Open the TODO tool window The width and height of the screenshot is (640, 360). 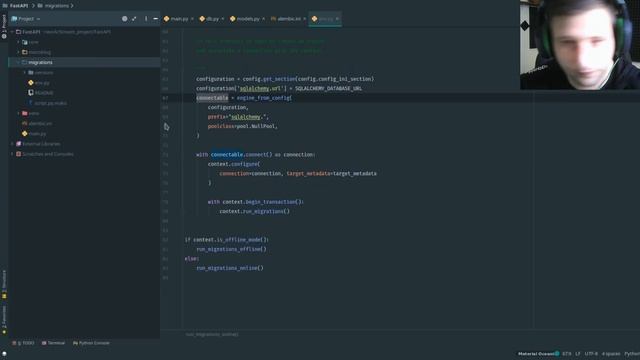coord(23,343)
